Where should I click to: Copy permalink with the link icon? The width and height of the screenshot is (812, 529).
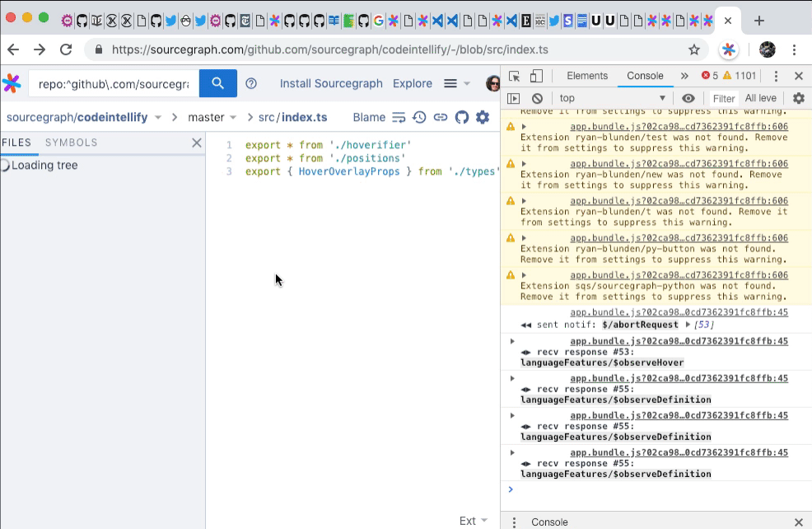[441, 118]
